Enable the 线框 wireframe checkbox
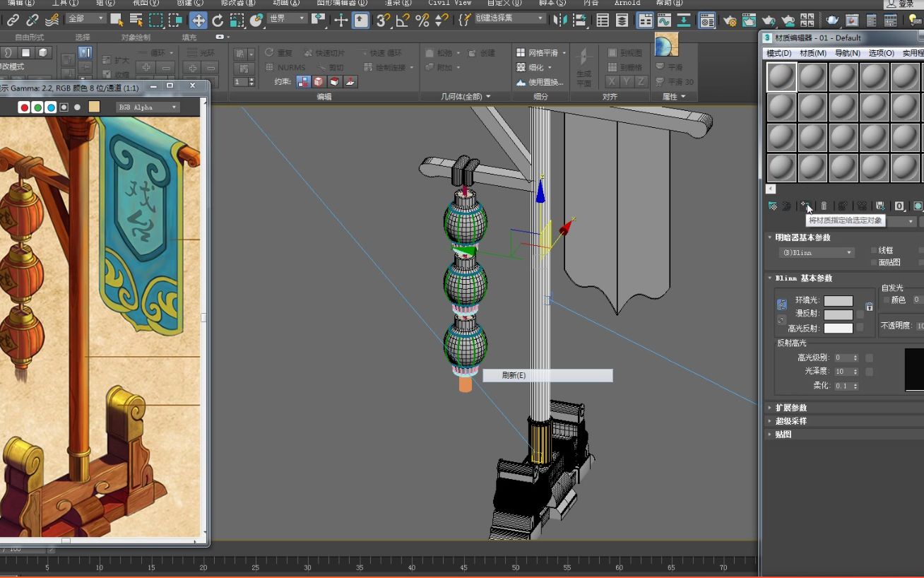 tap(874, 250)
